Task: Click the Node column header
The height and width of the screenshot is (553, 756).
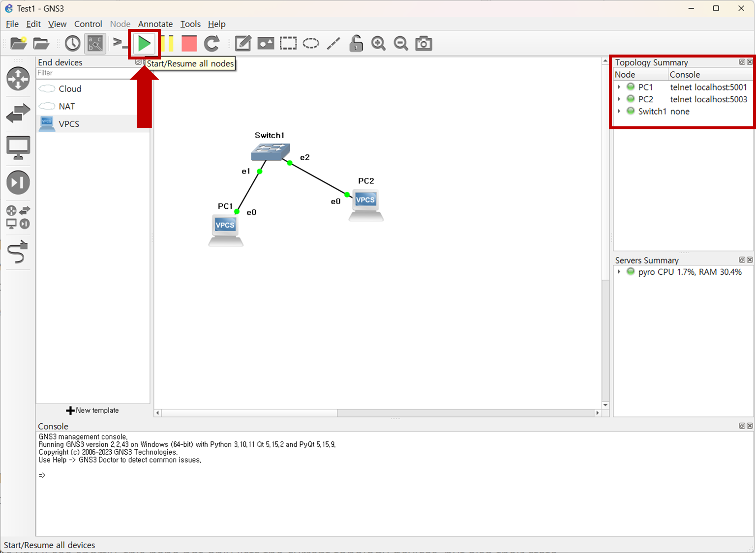Action: tap(641, 74)
